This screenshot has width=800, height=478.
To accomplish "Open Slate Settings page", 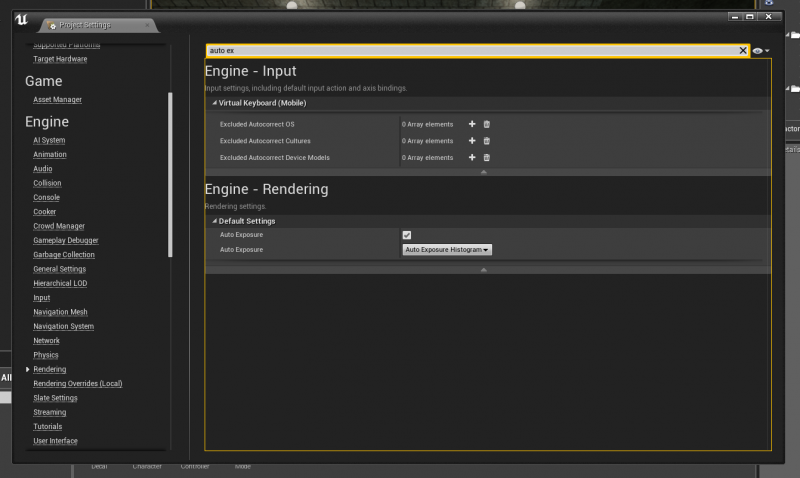I will (55, 398).
